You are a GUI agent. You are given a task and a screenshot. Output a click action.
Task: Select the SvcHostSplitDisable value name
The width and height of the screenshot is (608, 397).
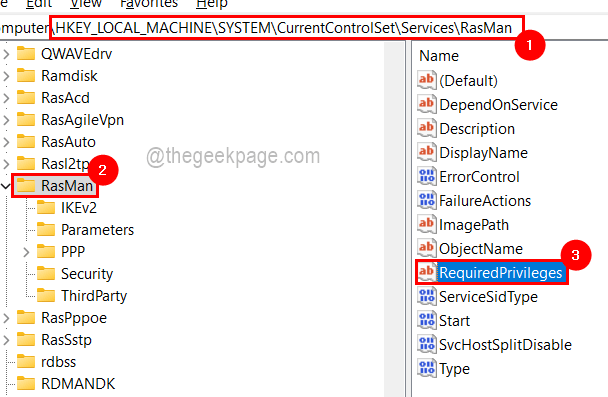(505, 345)
